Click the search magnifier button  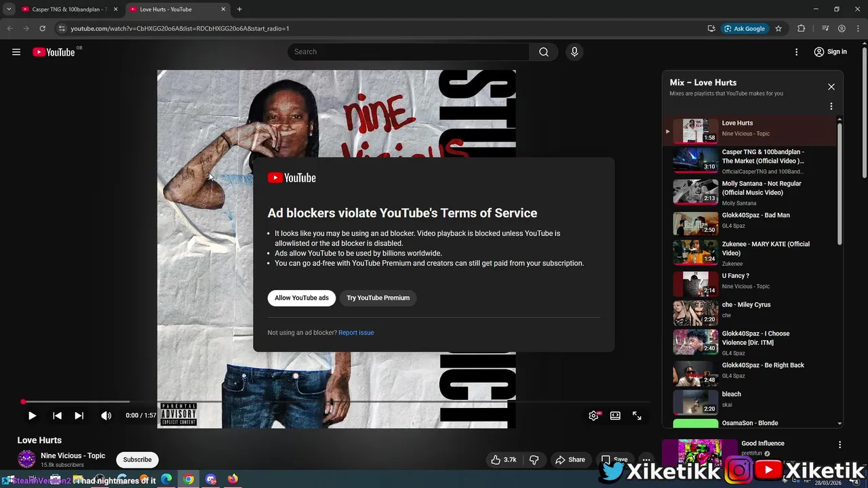pyautogui.click(x=544, y=52)
